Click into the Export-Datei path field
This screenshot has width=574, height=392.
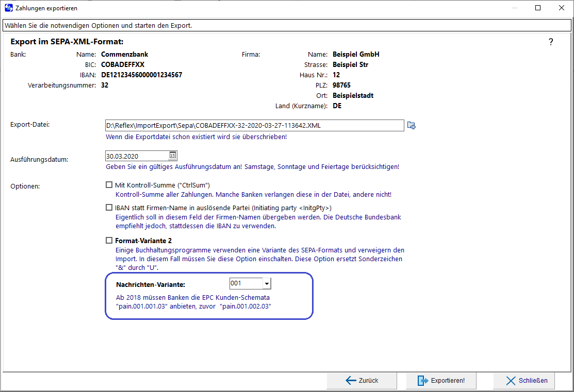coord(254,125)
